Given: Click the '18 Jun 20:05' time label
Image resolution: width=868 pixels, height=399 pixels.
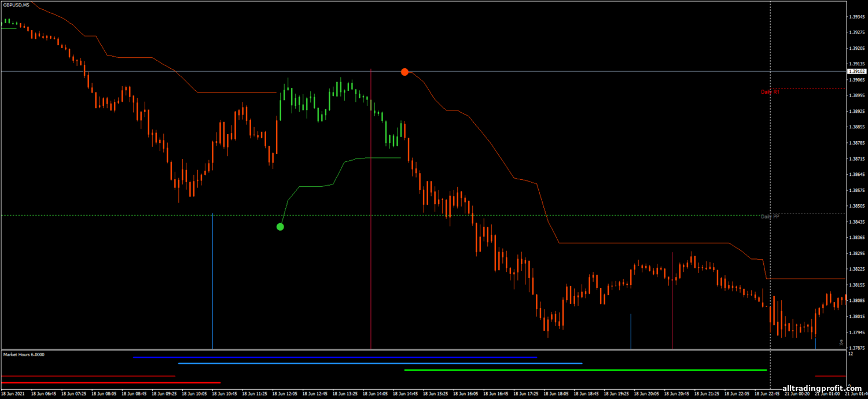Looking at the screenshot, I should click(648, 394).
